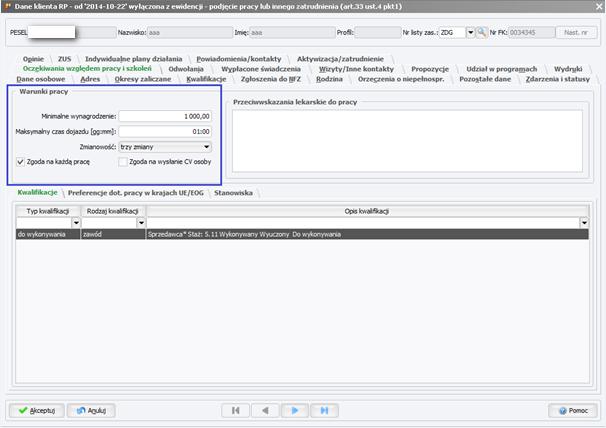
Task: Open the Opinie tab
Action: [x=33, y=59]
